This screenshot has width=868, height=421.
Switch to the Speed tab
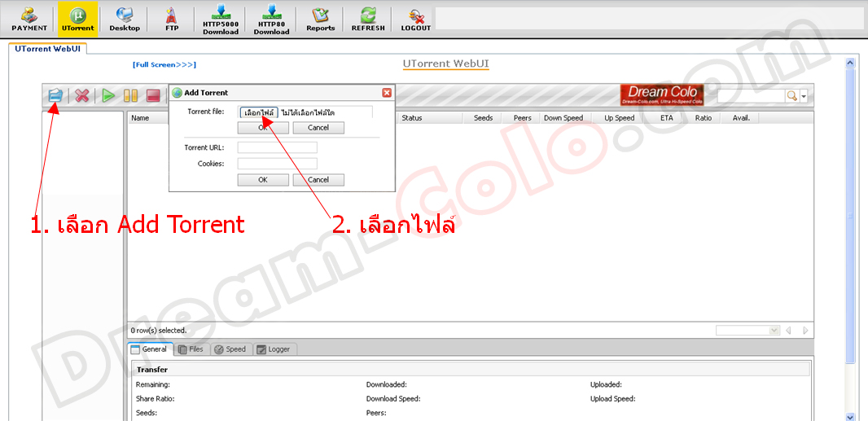click(230, 349)
